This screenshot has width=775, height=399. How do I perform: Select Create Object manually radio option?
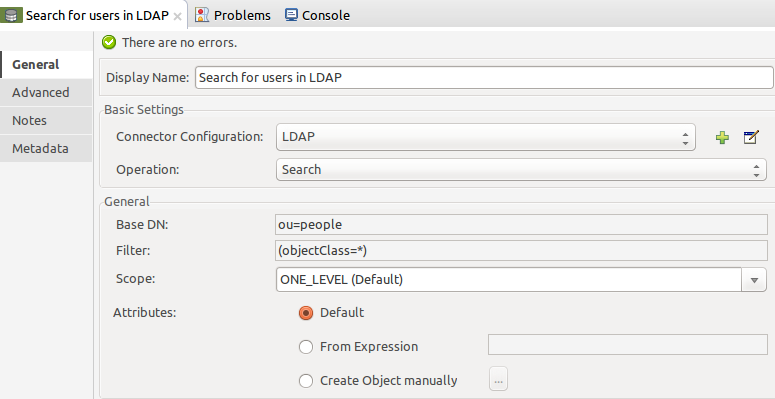(306, 381)
